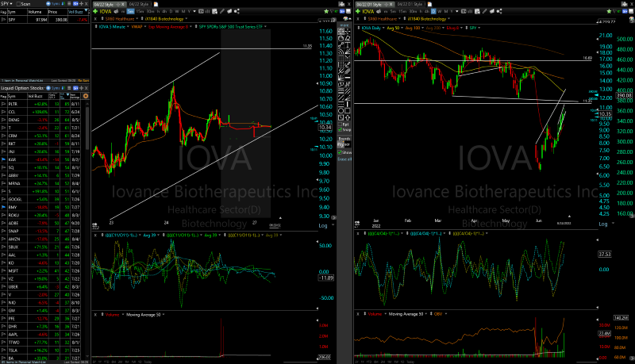Open new tab page icon in right chart window

(x=429, y=5)
